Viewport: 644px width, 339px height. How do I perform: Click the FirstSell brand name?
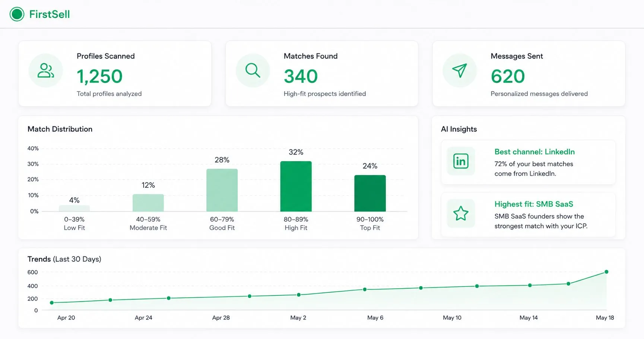coord(50,14)
